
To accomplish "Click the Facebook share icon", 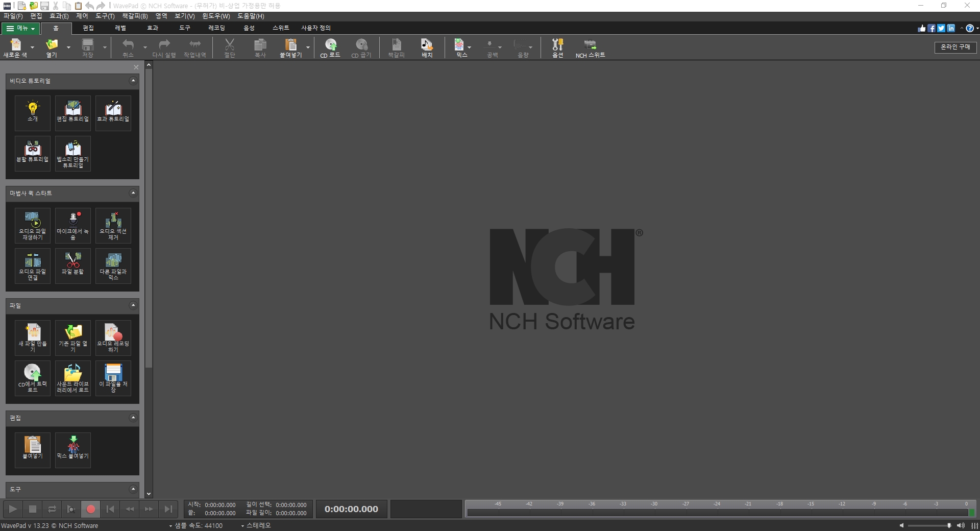I will [932, 29].
